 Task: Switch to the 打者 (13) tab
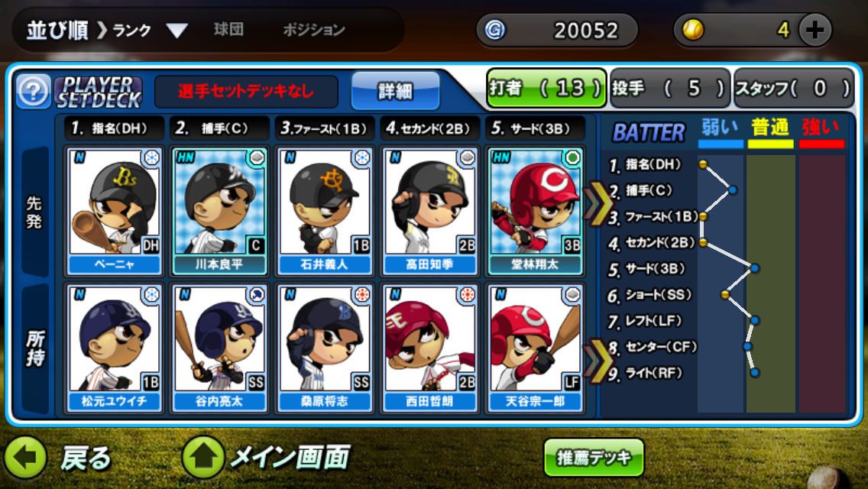pyautogui.click(x=546, y=88)
